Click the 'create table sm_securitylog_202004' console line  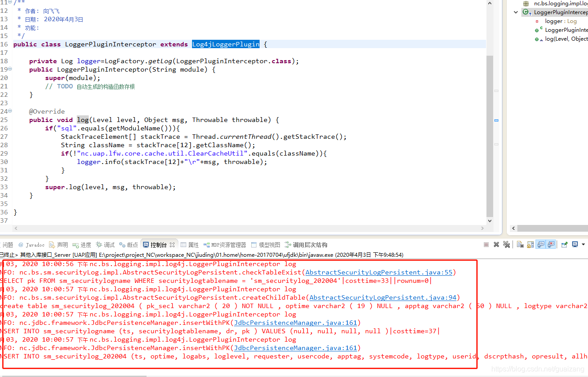coord(294,306)
